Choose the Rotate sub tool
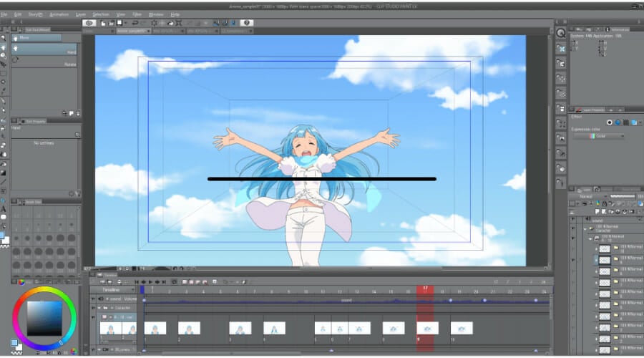 coord(44,62)
